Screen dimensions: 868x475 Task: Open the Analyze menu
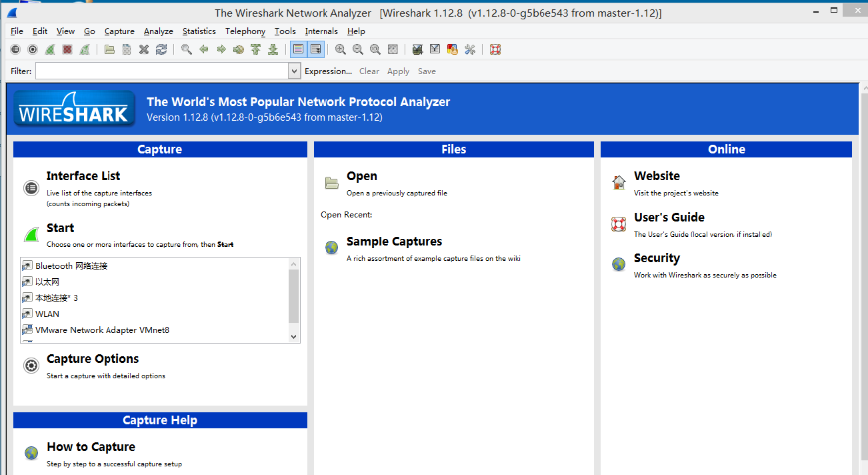[x=159, y=31]
